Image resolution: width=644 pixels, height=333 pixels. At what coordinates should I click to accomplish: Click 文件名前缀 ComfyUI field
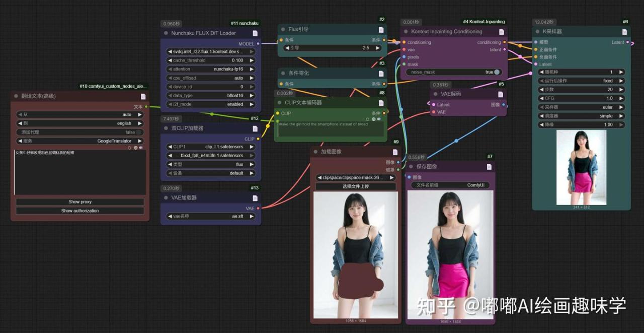[450, 185]
